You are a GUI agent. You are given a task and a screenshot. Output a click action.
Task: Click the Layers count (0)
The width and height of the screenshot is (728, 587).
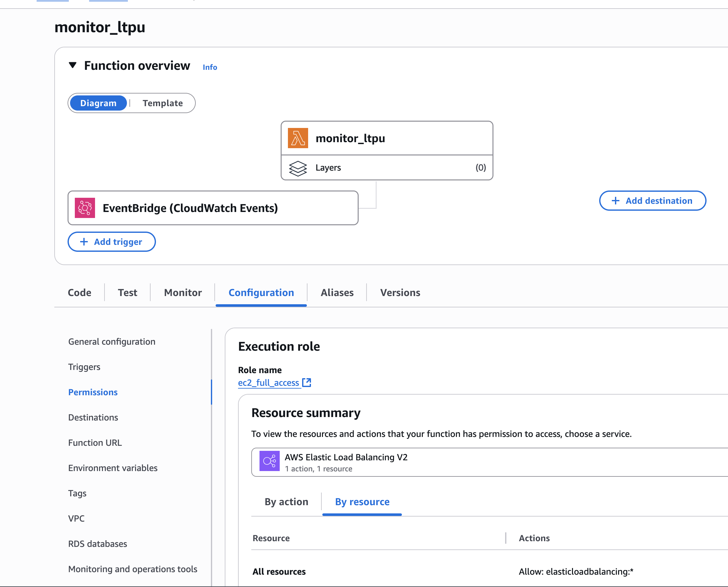point(480,168)
